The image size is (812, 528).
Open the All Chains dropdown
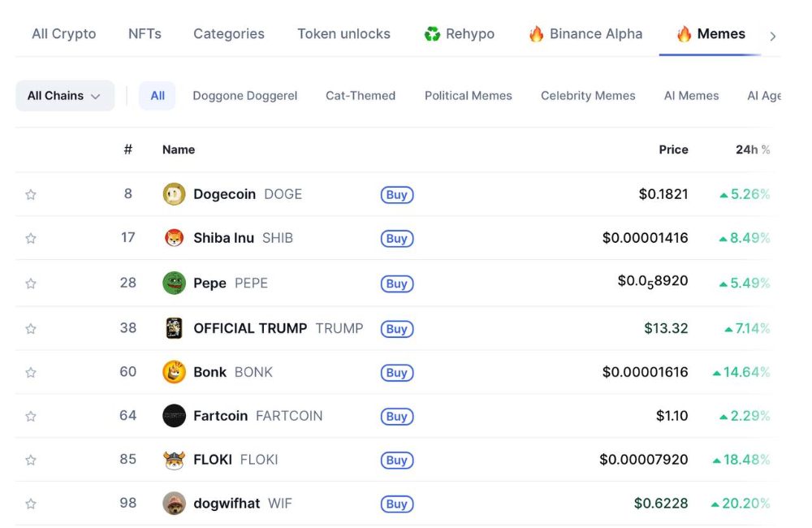[x=65, y=96]
